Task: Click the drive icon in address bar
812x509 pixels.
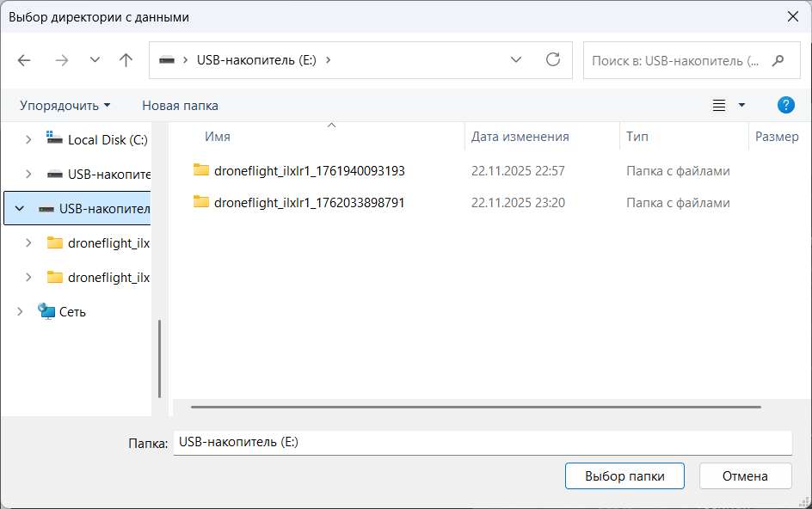Action: point(167,60)
